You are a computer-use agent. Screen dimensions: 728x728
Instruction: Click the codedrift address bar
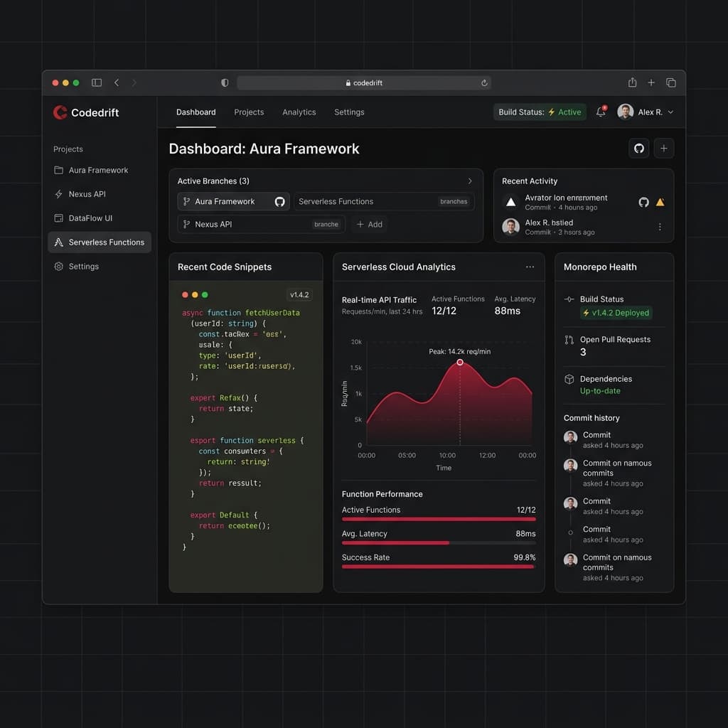click(x=364, y=82)
